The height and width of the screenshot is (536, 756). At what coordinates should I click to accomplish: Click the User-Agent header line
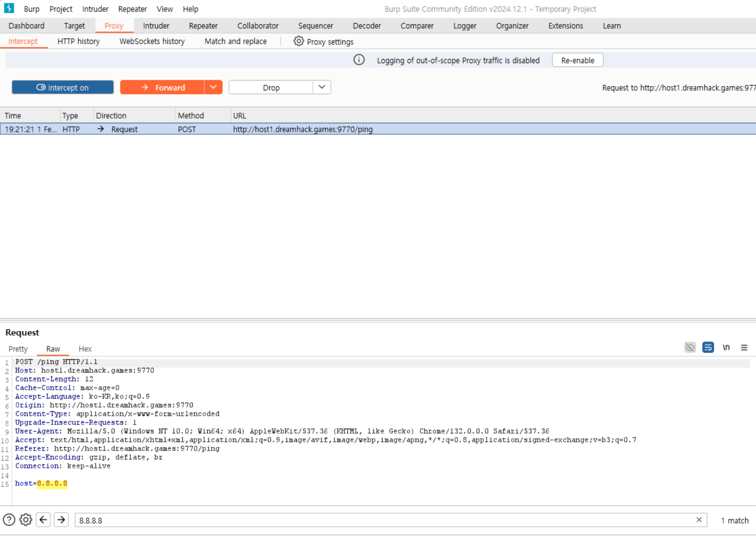click(x=282, y=431)
